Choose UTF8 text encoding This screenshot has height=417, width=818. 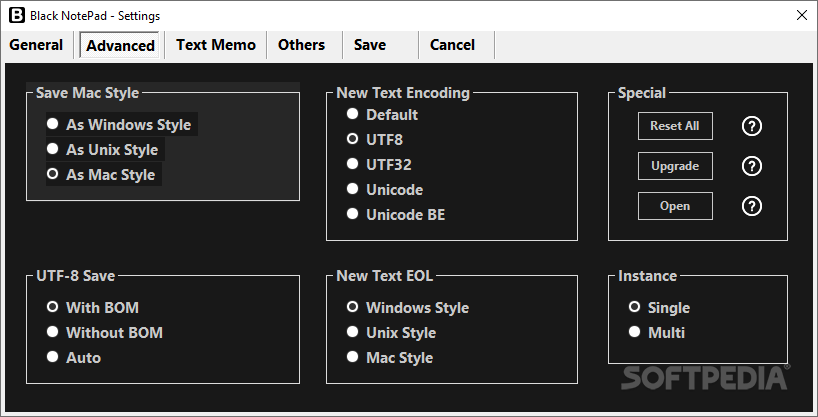pyautogui.click(x=375, y=139)
